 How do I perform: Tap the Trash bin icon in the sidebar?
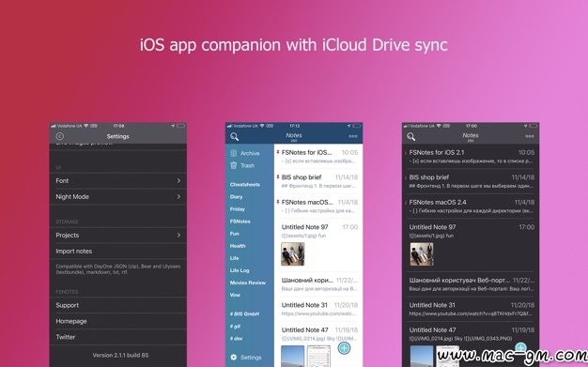point(234,165)
